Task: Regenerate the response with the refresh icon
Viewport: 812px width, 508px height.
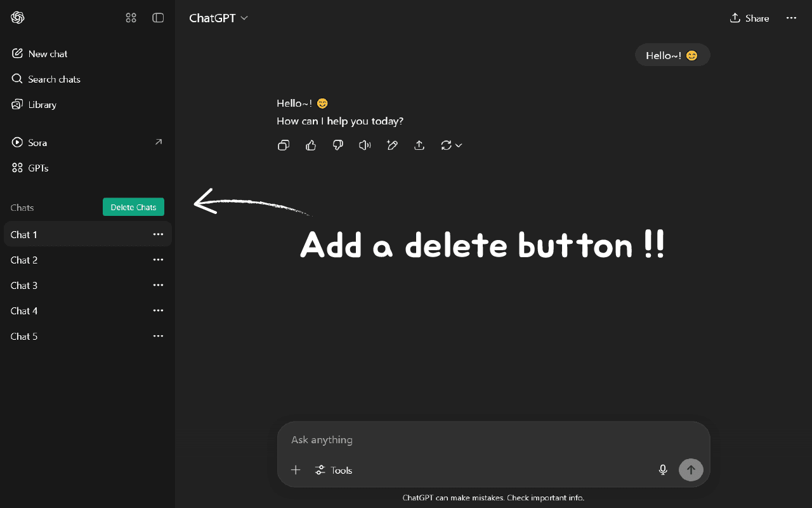Action: (446, 145)
